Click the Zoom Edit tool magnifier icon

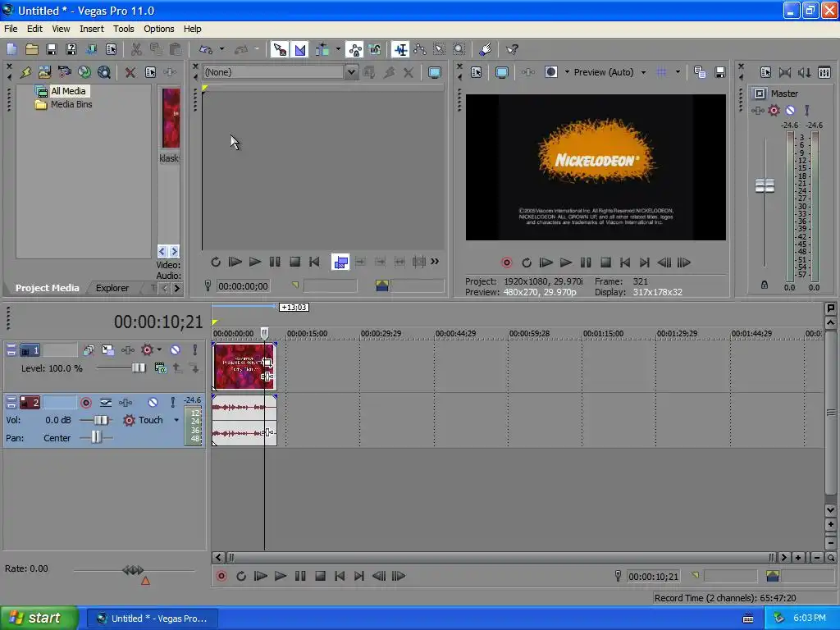coord(459,49)
